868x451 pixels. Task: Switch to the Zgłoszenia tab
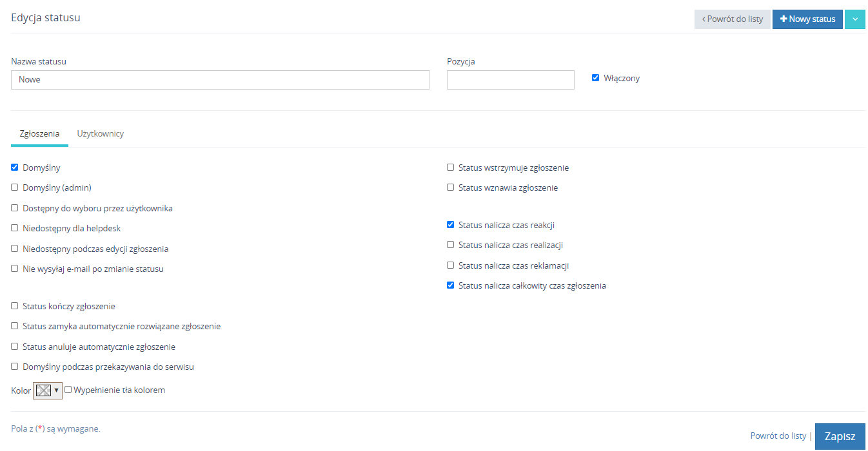[40, 134]
